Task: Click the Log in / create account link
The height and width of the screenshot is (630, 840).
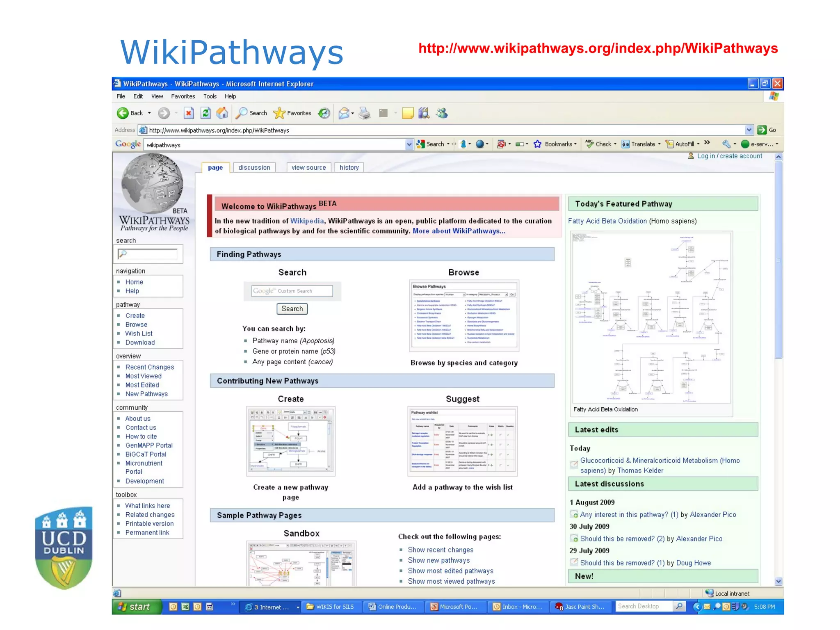Action: click(x=730, y=156)
